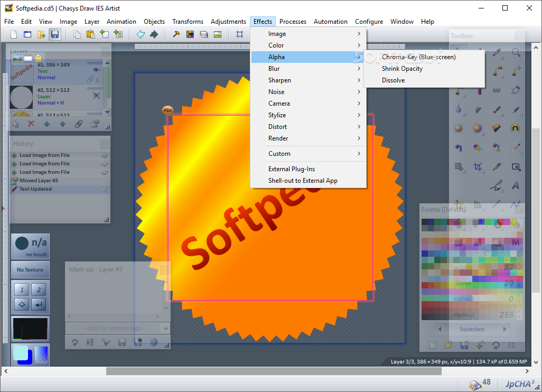
Task: Click the Redo right-arrow toolbar icon
Action: coord(154,34)
